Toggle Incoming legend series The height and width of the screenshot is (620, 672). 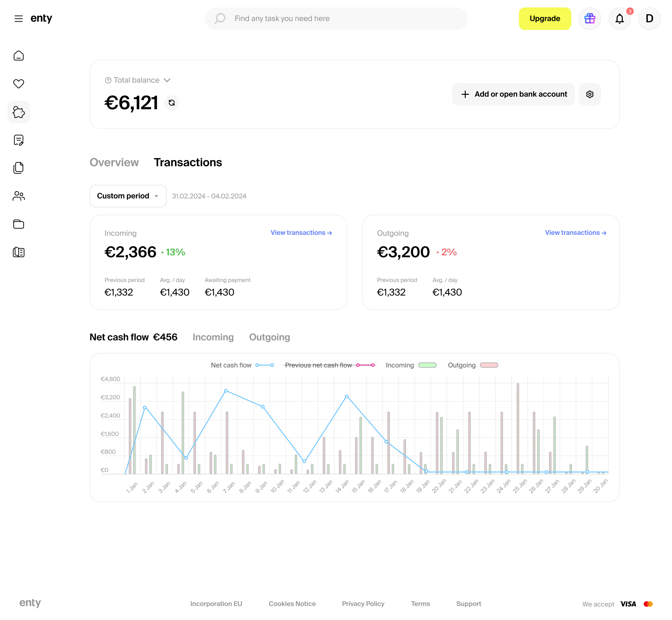point(411,365)
